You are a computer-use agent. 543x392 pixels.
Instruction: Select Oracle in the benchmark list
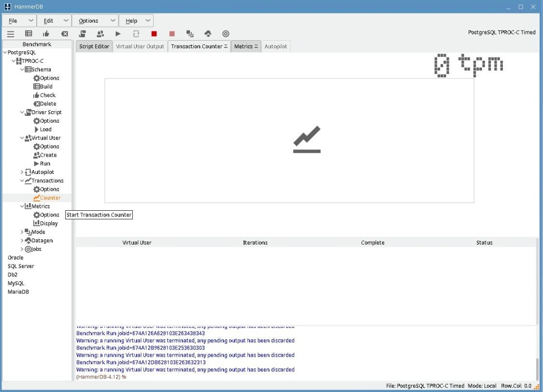[x=15, y=258]
